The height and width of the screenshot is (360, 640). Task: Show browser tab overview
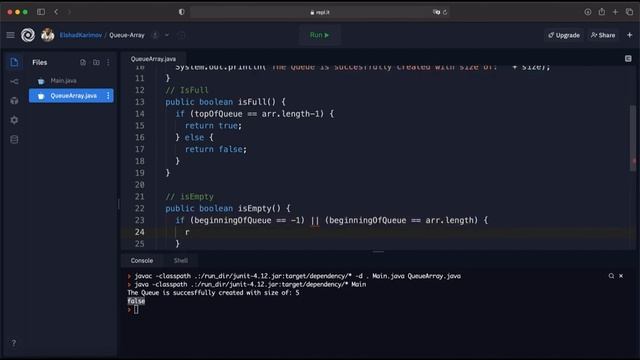[x=629, y=12]
